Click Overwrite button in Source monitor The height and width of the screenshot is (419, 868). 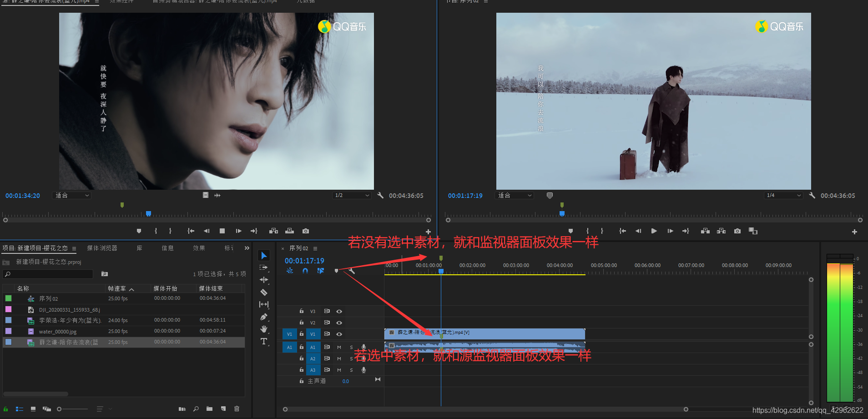coord(289,231)
